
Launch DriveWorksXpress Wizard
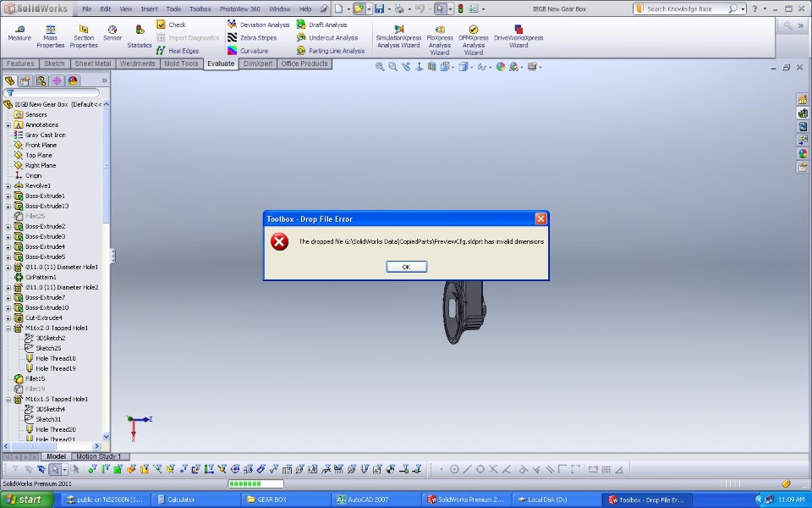(x=518, y=36)
